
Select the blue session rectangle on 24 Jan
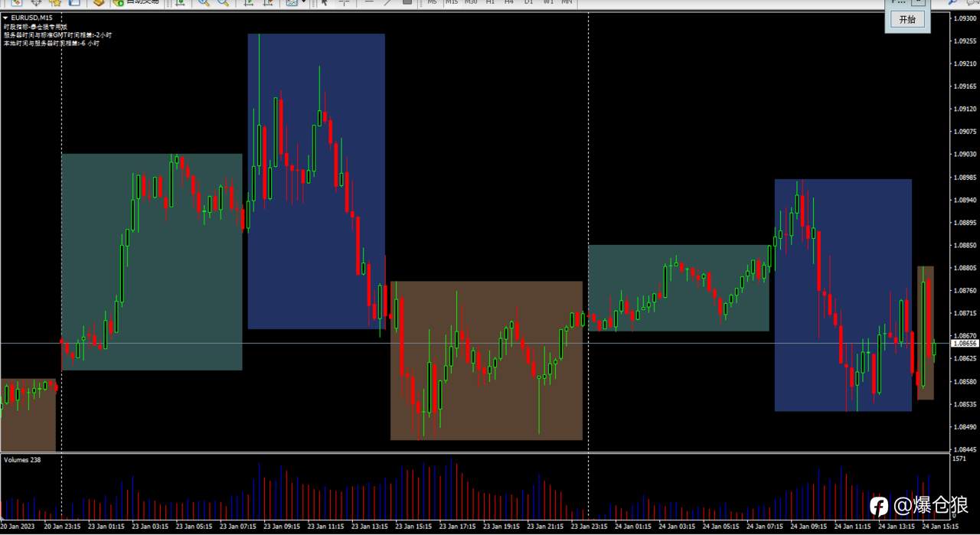[843, 295]
